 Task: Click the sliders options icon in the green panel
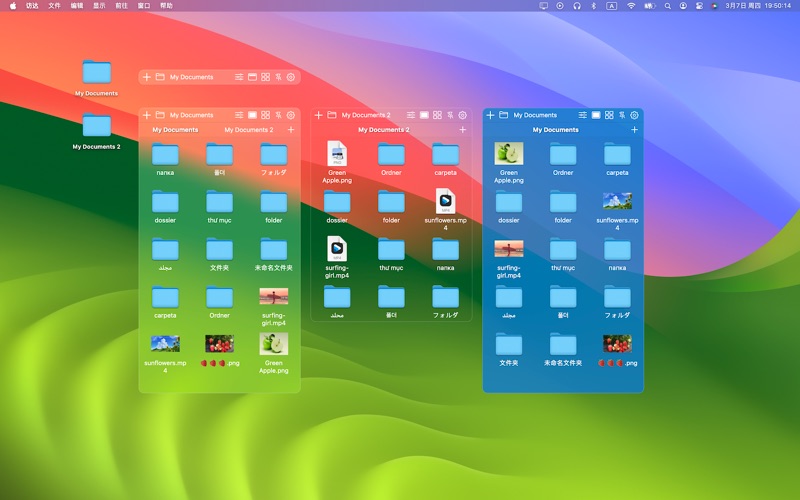click(239, 115)
